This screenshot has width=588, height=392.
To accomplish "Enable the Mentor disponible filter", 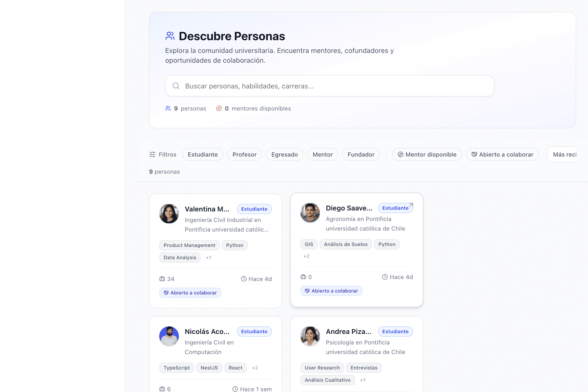I will click(x=427, y=154).
